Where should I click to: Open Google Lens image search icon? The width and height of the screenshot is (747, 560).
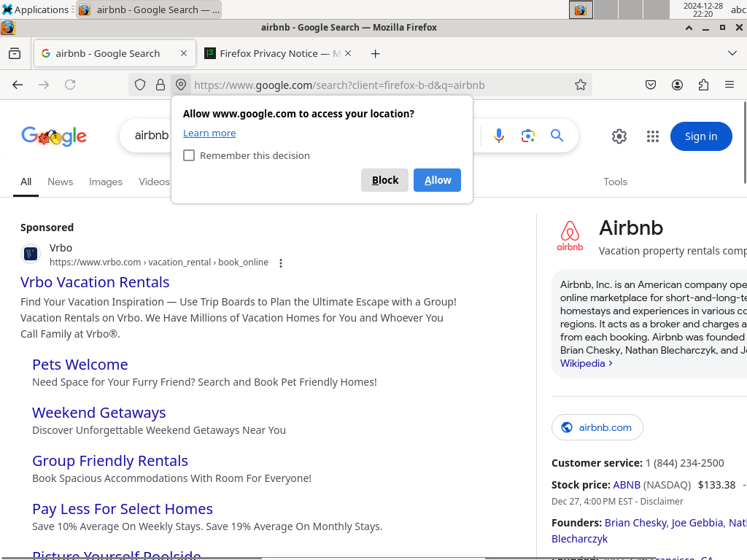pos(528,136)
